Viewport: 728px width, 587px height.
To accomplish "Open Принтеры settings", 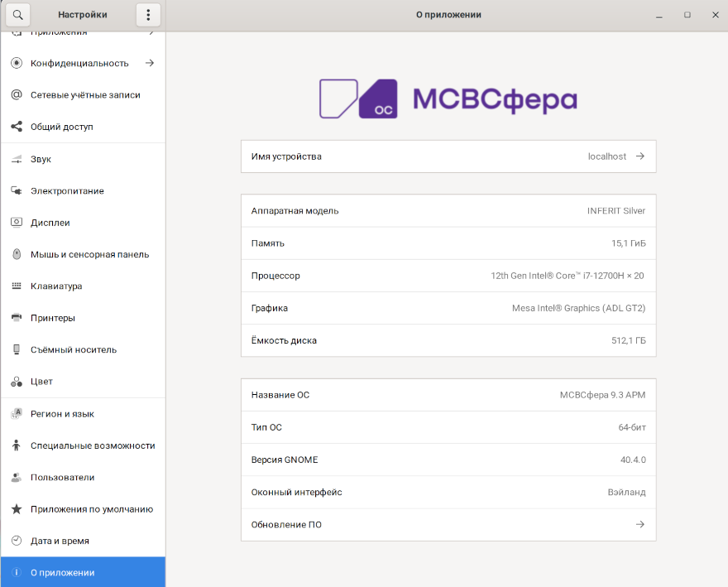I will (83, 318).
